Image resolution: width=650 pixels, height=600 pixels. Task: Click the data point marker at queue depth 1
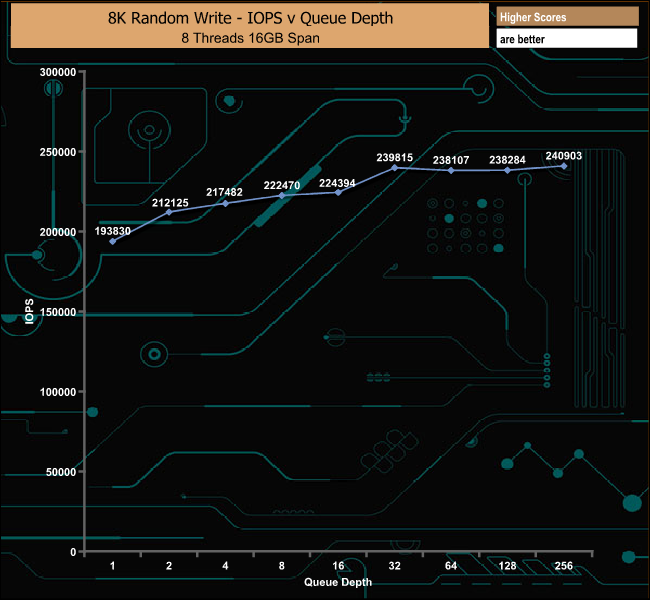point(113,241)
